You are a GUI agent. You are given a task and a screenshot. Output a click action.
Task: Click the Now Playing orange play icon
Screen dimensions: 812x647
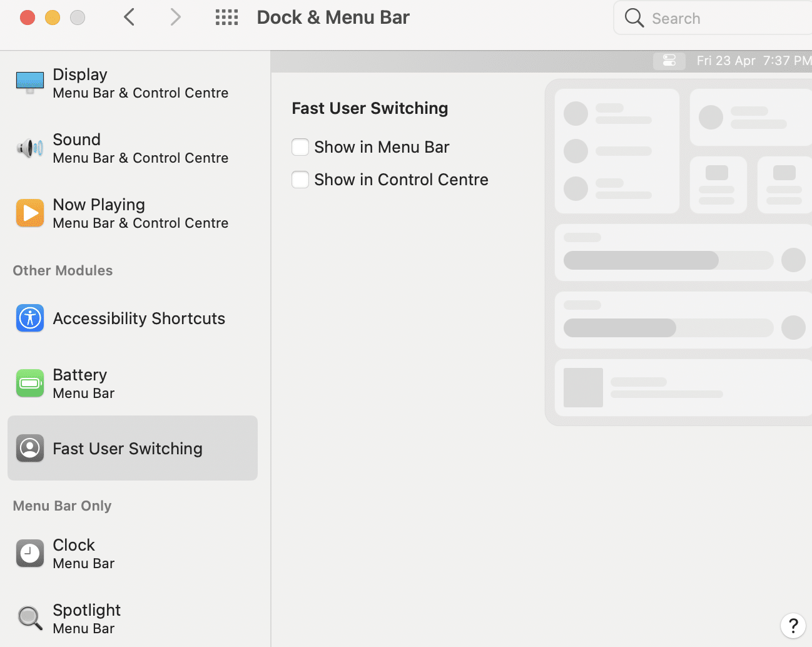pos(30,213)
